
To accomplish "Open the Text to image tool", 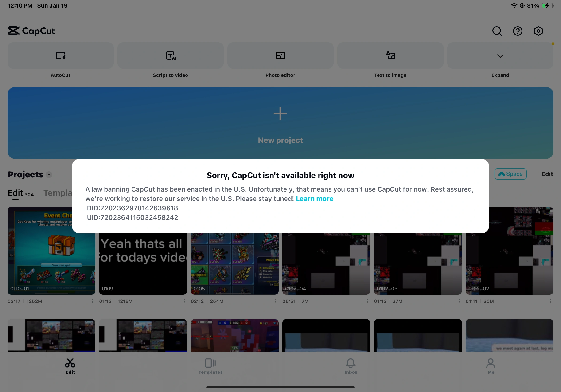I will click(390, 56).
